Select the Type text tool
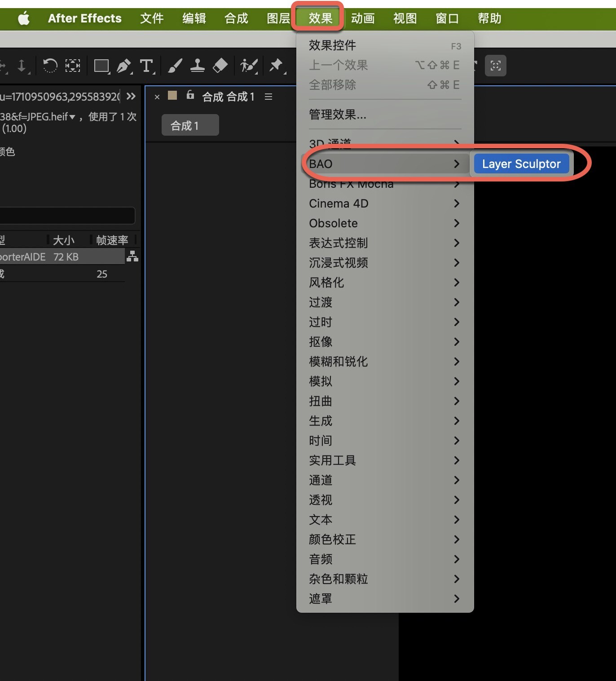Image resolution: width=616 pixels, height=681 pixels. pos(147,66)
